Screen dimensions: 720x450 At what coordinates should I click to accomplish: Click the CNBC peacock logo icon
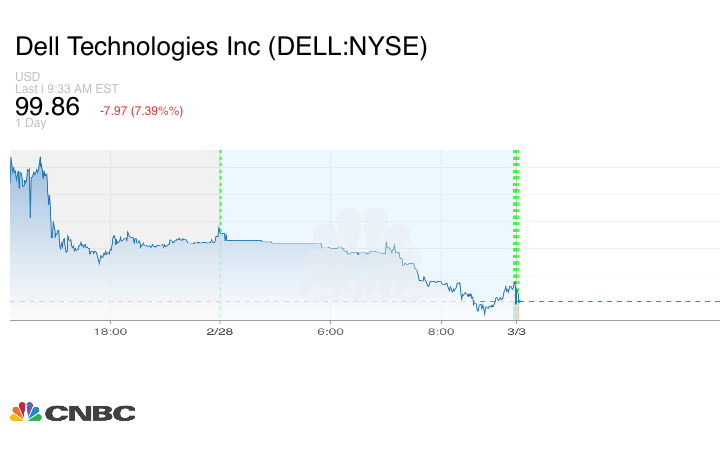pos(25,411)
